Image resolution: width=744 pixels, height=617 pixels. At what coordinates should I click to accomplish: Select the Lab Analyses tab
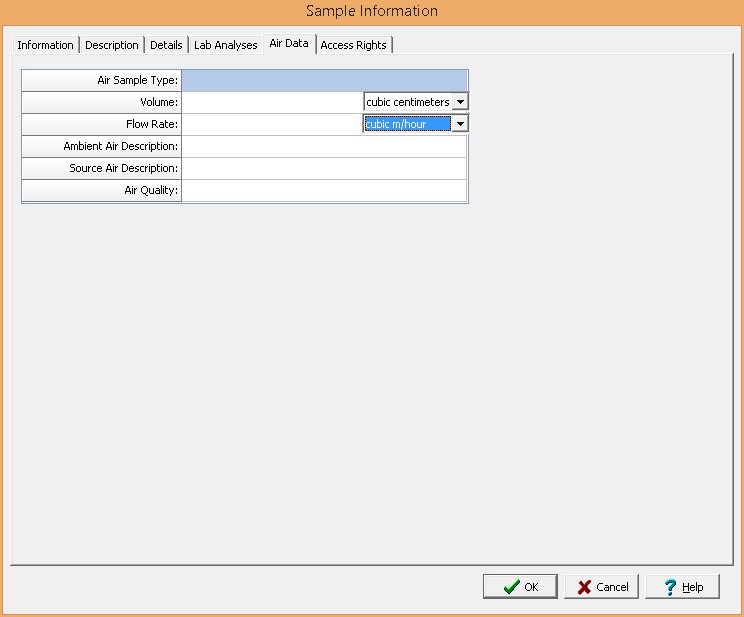[225, 45]
